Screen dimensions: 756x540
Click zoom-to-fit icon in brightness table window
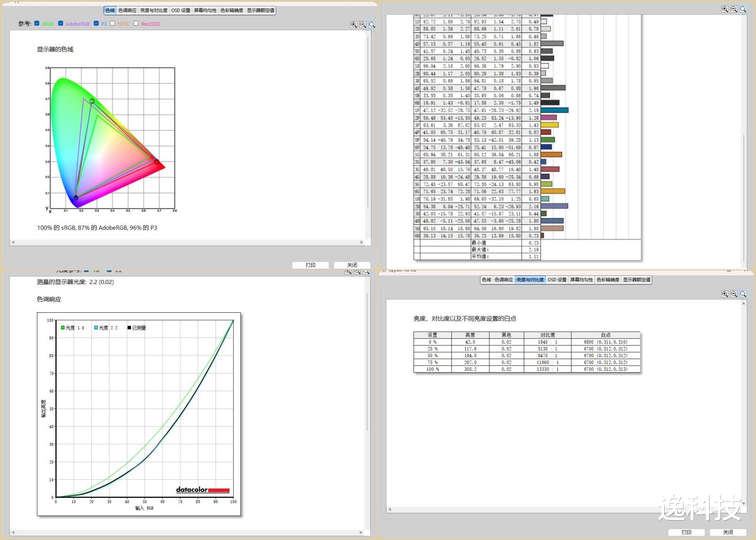pyautogui.click(x=743, y=294)
